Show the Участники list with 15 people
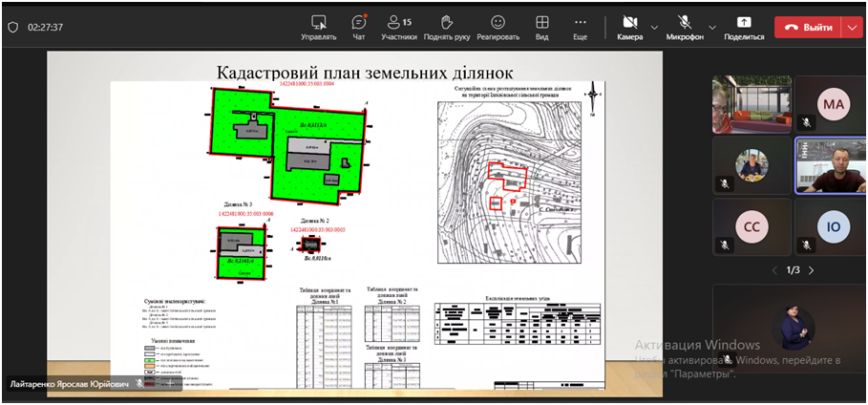 click(399, 27)
